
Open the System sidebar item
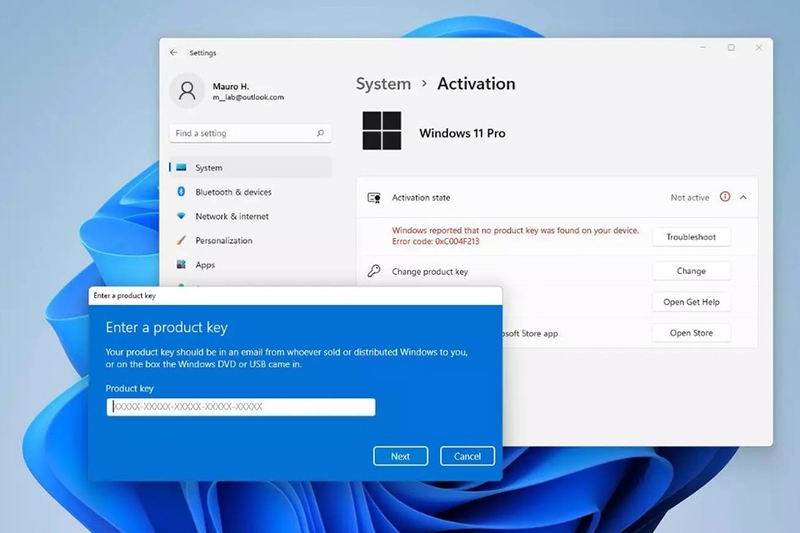pos(250,167)
